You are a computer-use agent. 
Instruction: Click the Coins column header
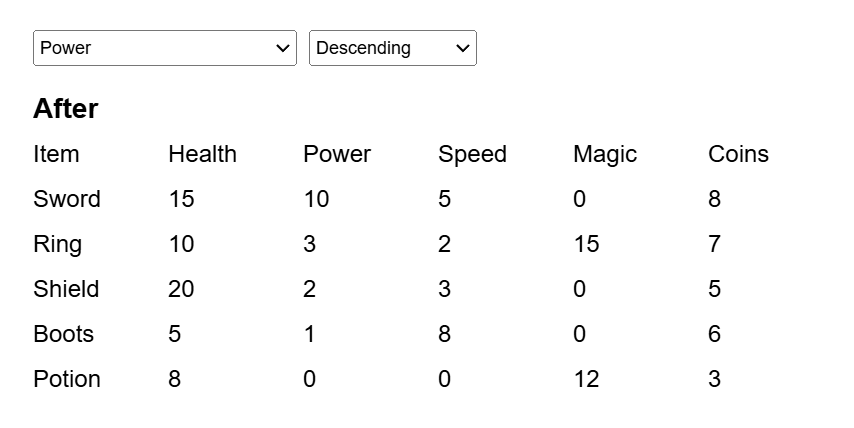pyautogui.click(x=739, y=154)
